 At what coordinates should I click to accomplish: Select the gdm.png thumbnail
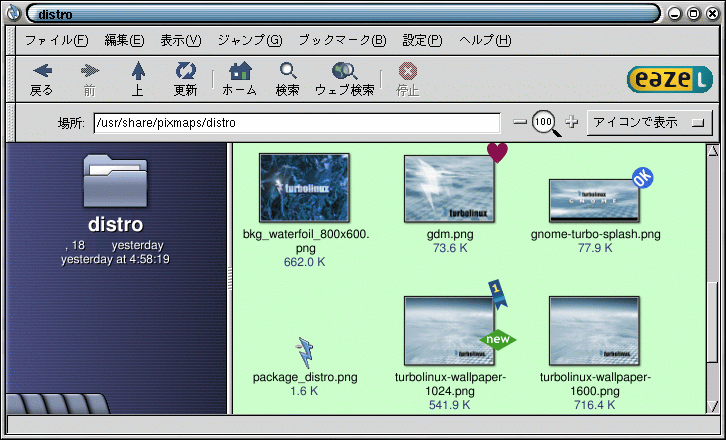[x=449, y=189]
